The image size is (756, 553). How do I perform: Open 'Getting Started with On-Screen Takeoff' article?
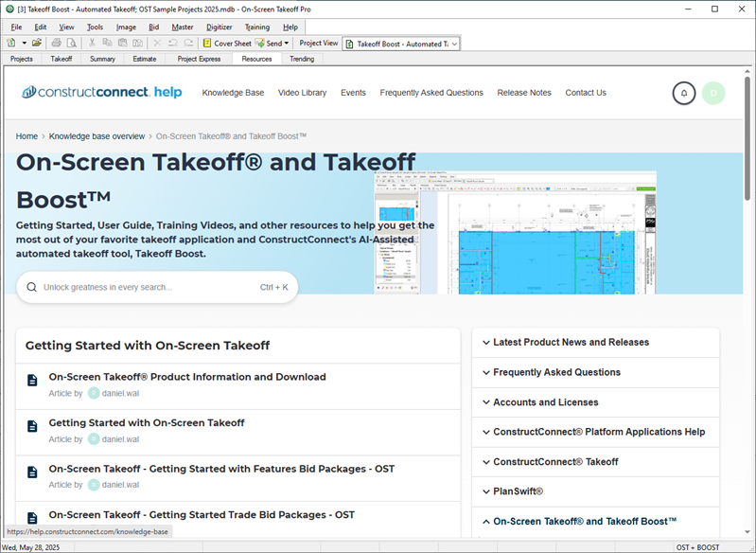coord(147,423)
